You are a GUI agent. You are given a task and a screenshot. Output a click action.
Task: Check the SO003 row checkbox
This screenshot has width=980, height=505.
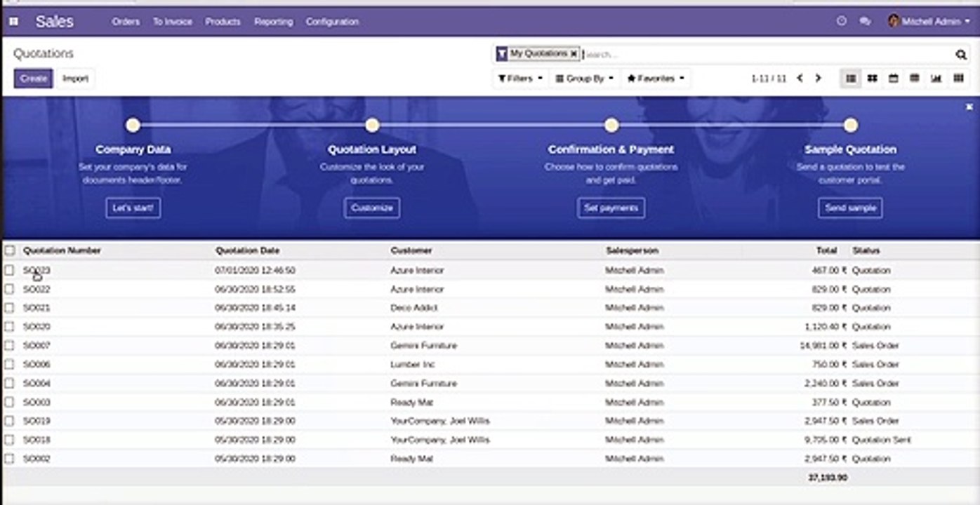[x=10, y=402]
